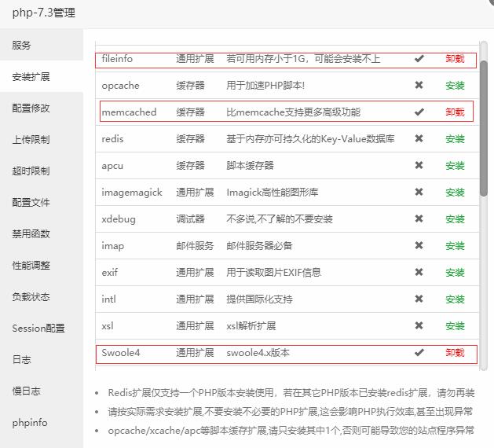Install the redis extension

click(x=455, y=139)
